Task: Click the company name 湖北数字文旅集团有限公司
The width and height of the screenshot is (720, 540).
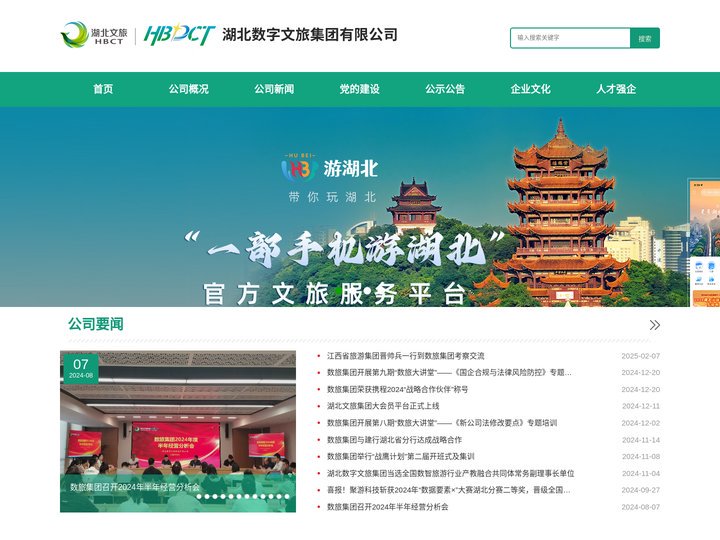Action: [310, 35]
